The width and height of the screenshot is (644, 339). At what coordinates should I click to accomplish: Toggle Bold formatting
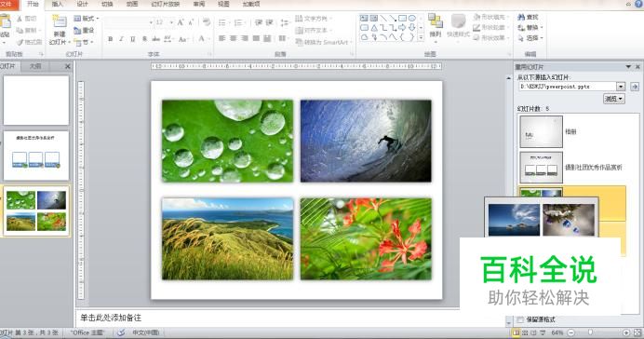pos(110,39)
